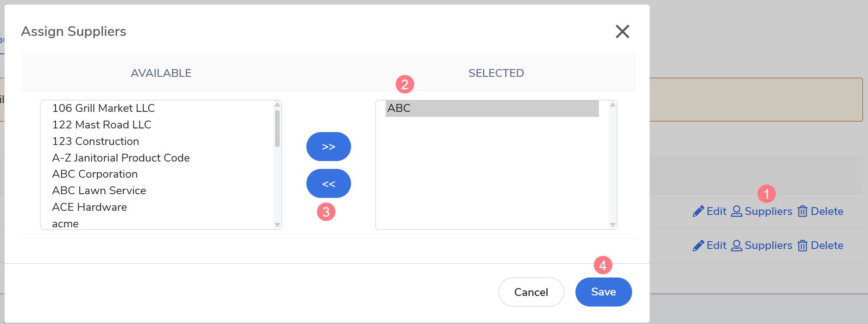868x324 pixels.
Task: Click the person Suppliers icon in second row
Action: (737, 245)
